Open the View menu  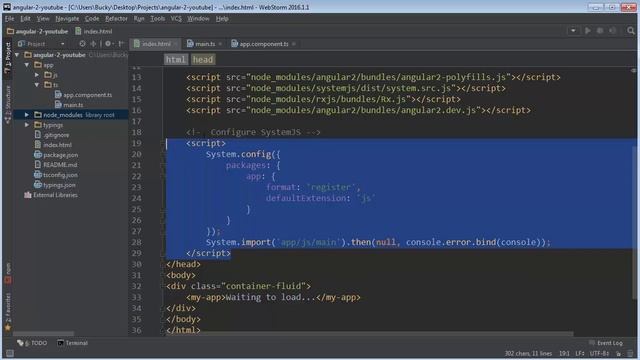coord(43,19)
